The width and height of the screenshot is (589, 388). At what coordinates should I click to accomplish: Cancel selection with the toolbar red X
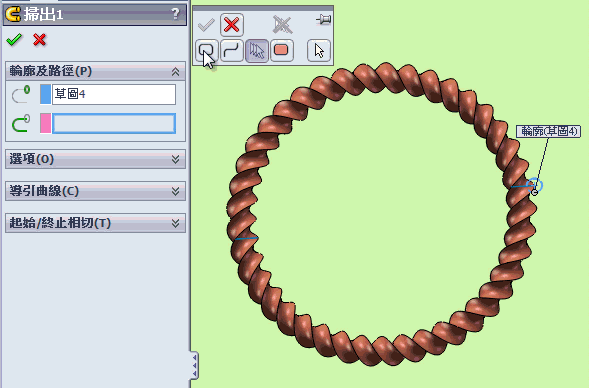click(x=232, y=25)
